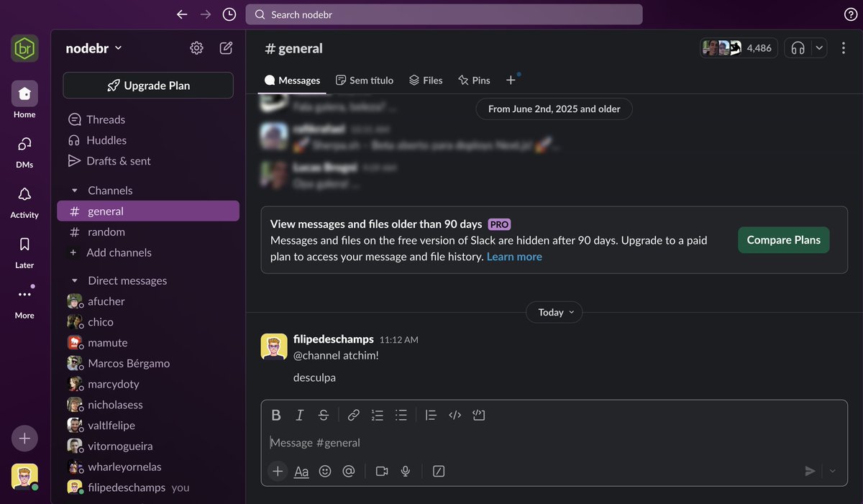The image size is (863, 504).
Task: Open the composer attachments plus
Action: coord(277,471)
